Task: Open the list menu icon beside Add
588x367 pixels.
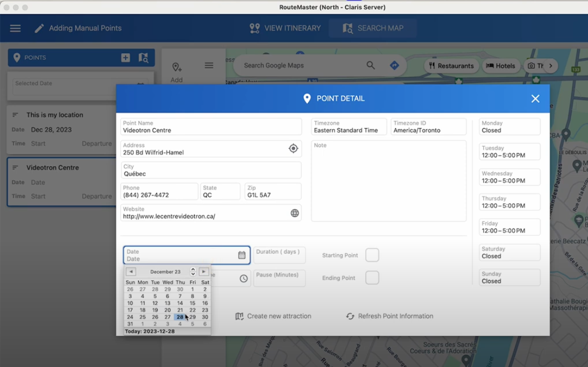Action: pos(209,66)
